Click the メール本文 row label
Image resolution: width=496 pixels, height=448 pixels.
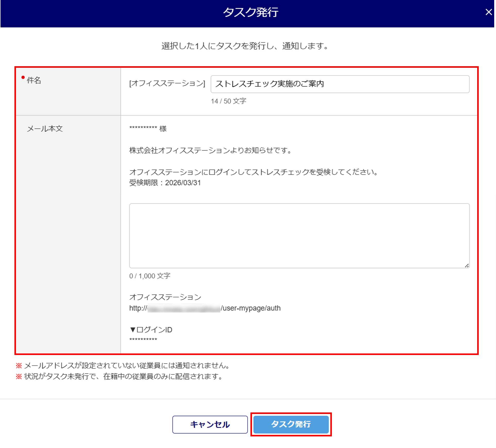[x=45, y=129]
